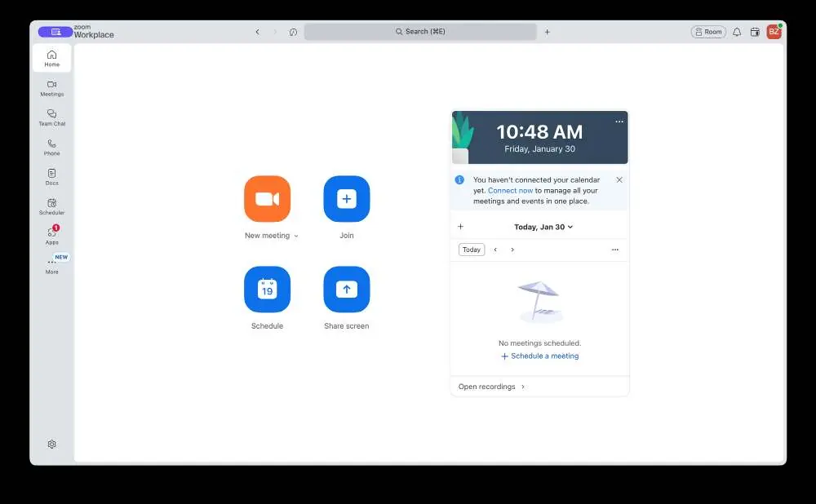Open the history clock icon

click(293, 32)
